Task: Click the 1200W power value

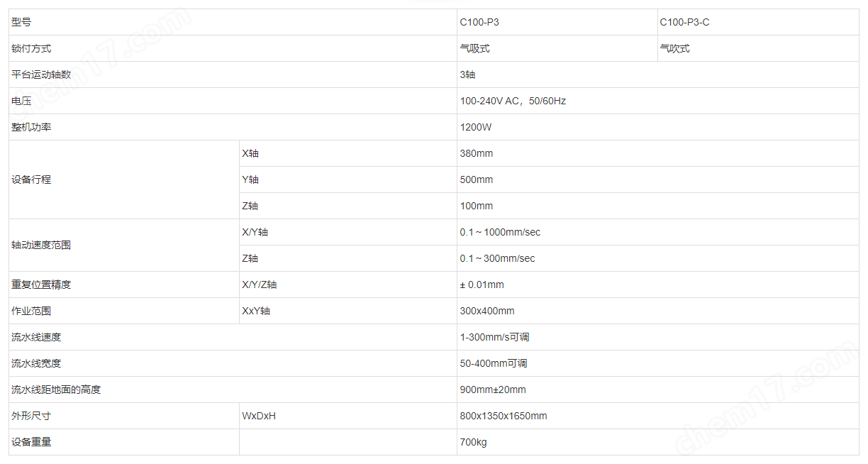Action: (476, 128)
